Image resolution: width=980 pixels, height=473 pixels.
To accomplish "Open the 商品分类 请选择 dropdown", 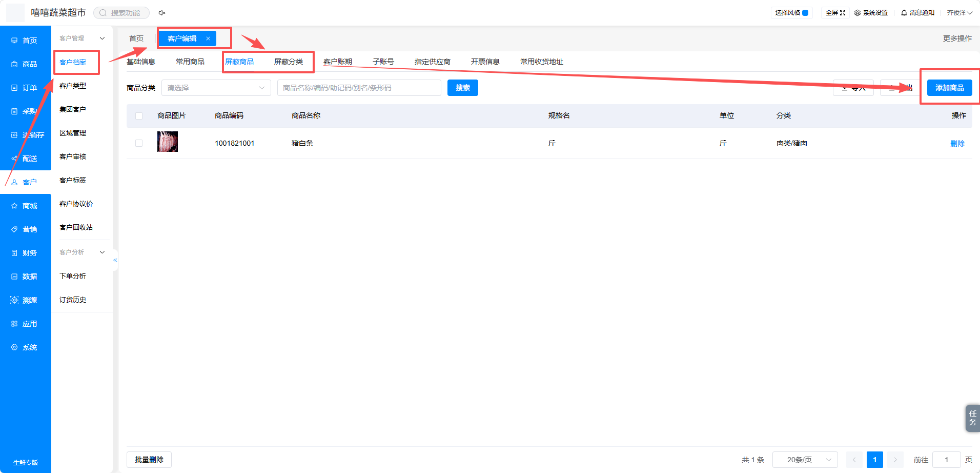I will [x=216, y=88].
